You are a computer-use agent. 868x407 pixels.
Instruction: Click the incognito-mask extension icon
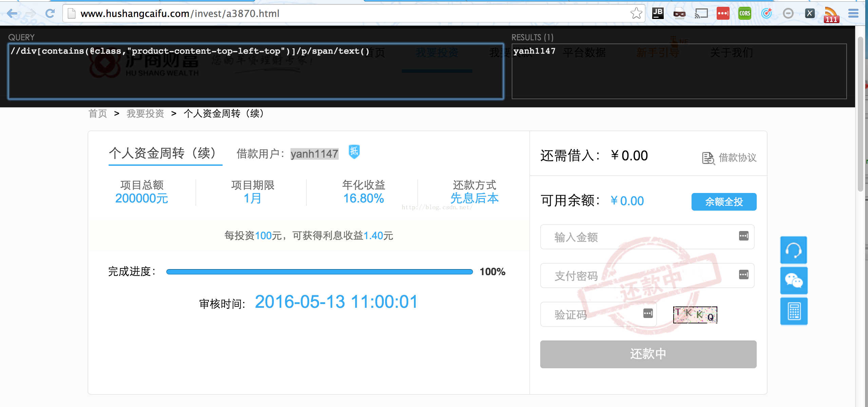coord(679,14)
